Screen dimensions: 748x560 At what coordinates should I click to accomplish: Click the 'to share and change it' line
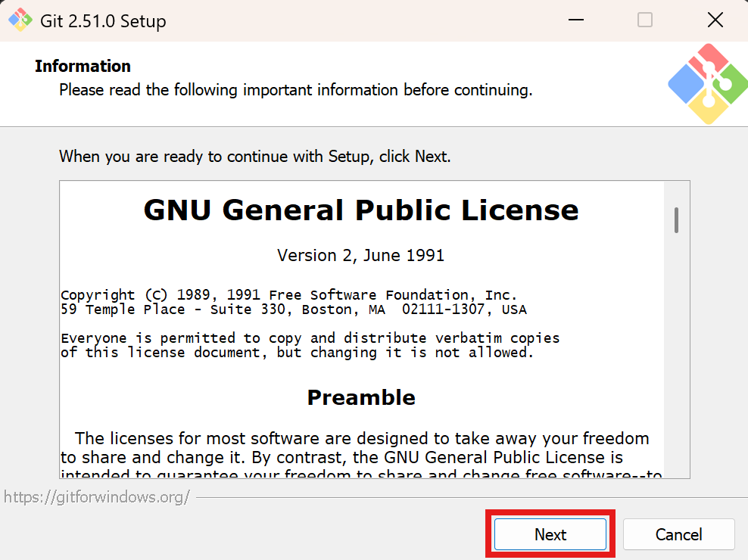(x=341, y=457)
